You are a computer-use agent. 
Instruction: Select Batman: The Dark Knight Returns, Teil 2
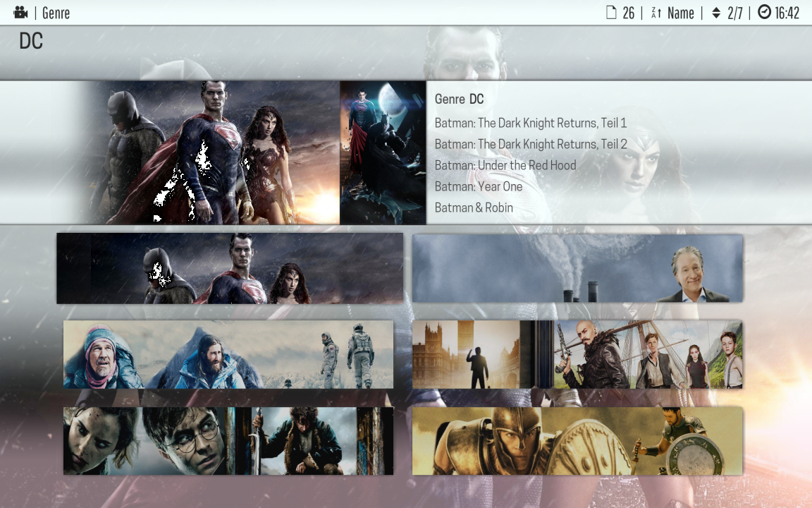pos(531,144)
